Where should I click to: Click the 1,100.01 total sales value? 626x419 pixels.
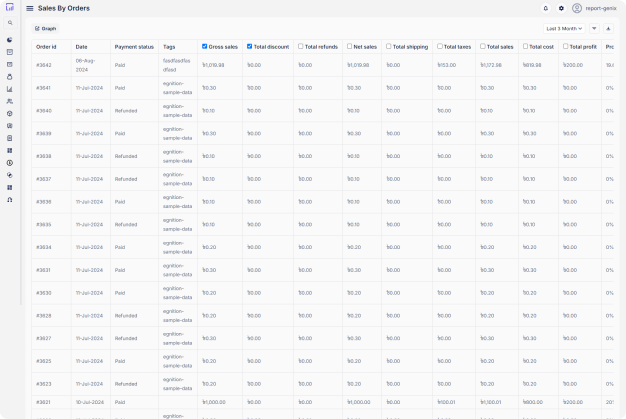491,402
